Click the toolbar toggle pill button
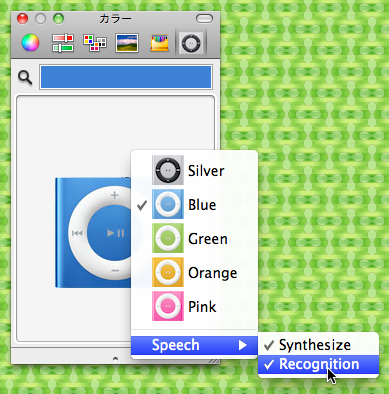Image resolution: width=389 pixels, height=394 pixels. [204, 19]
